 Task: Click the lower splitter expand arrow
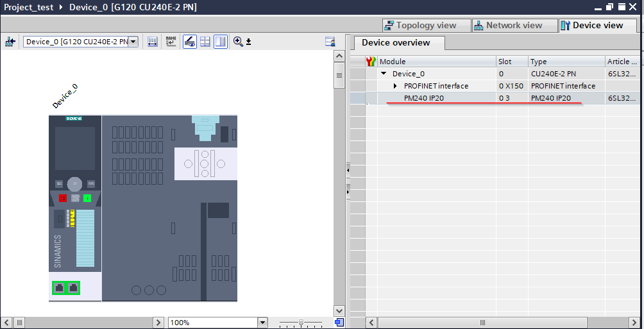[x=348, y=192]
